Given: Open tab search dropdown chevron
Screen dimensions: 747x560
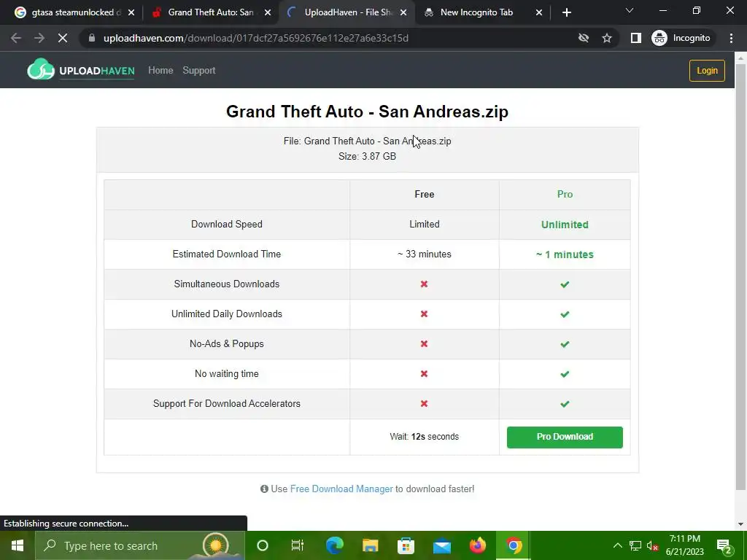Looking at the screenshot, I should click(630, 10).
